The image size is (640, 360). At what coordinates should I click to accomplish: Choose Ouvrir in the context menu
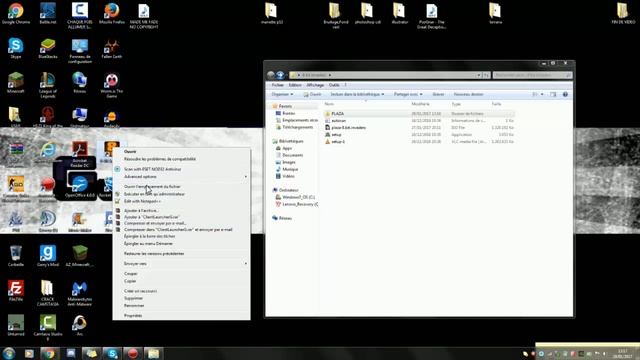point(130,151)
